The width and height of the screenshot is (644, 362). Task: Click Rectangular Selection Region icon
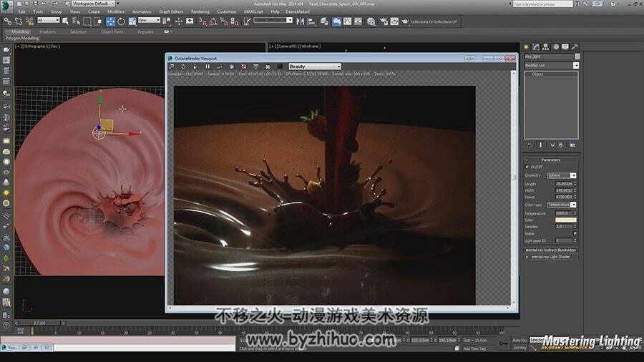pos(87,21)
